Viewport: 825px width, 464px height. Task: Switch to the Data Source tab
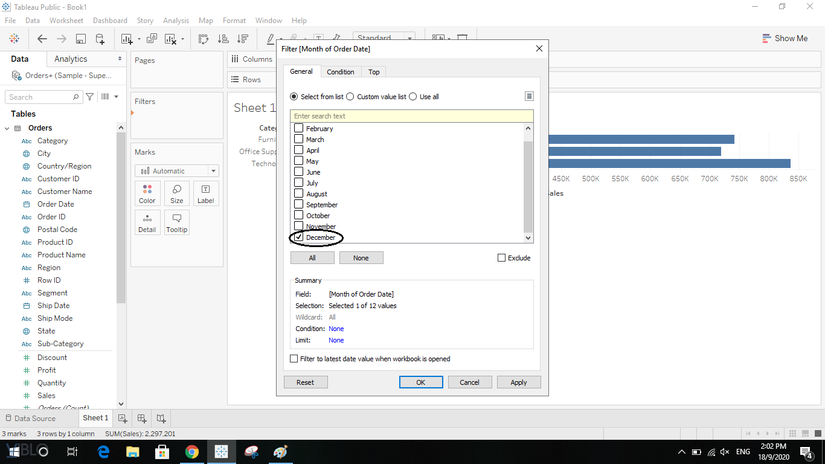30,418
